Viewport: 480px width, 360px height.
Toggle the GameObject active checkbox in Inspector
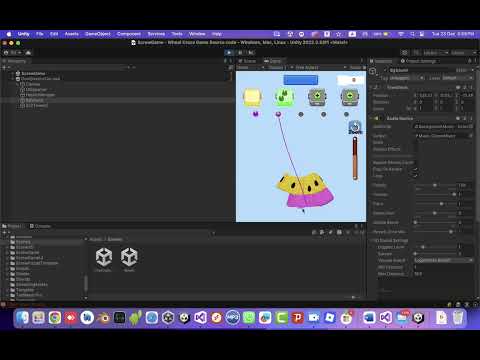(x=385, y=70)
